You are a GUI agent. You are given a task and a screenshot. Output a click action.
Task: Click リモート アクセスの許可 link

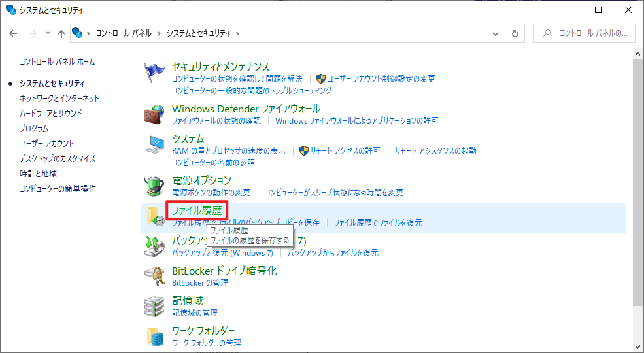[x=345, y=150]
